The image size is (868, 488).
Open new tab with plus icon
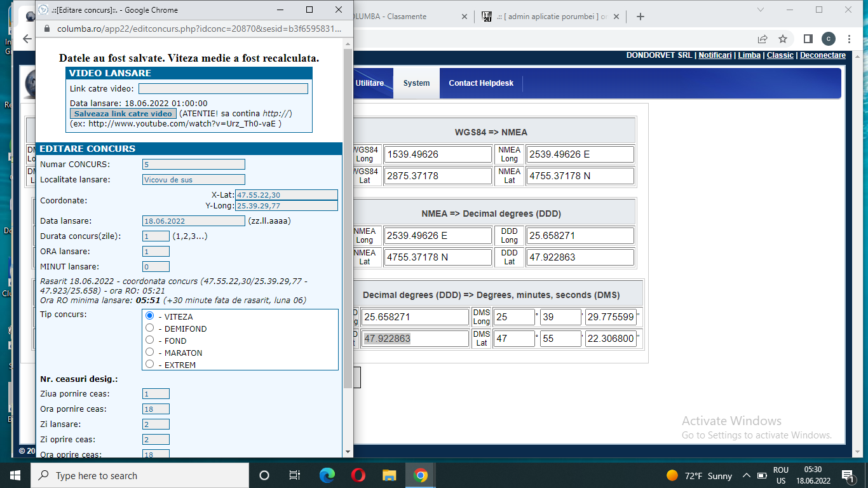pyautogui.click(x=640, y=17)
